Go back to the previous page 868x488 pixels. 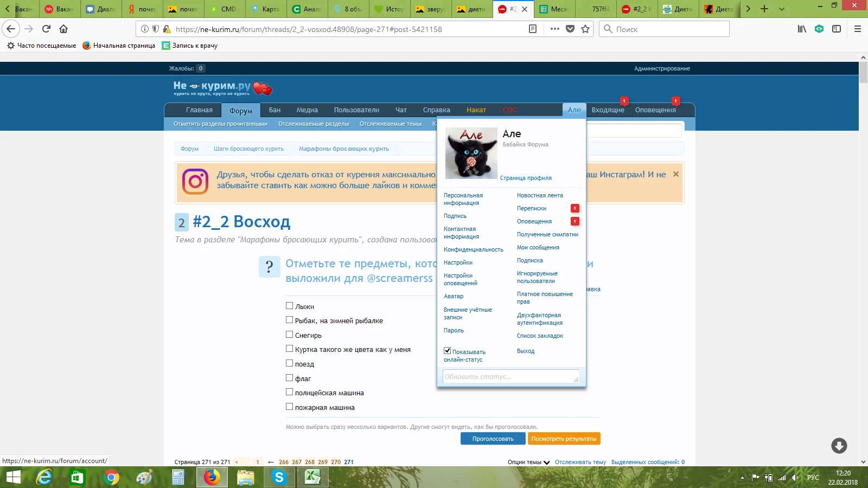[x=11, y=29]
